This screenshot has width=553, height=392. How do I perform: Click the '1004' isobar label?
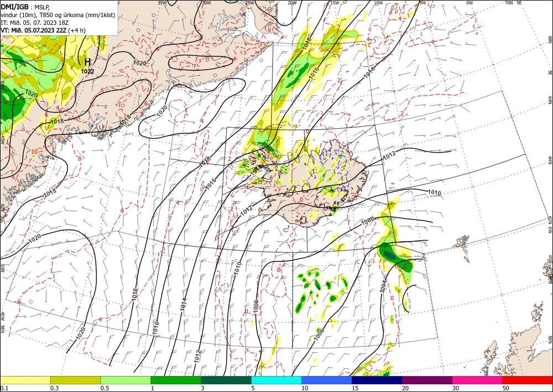pyautogui.click(x=383, y=286)
